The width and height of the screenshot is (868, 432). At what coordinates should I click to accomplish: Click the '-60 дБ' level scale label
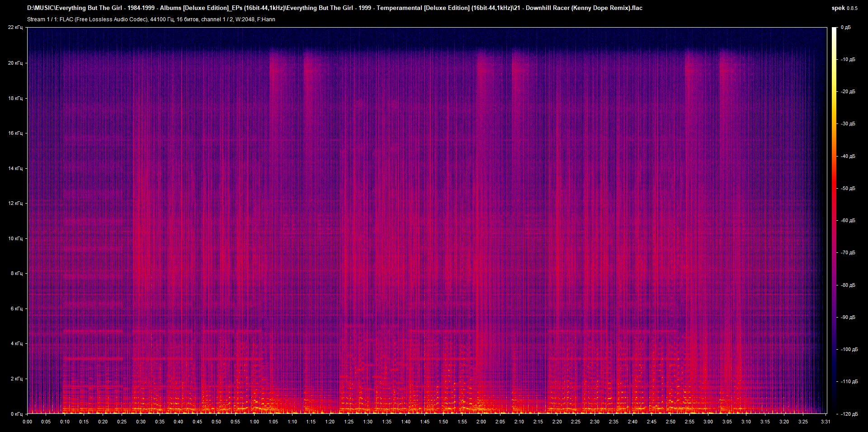click(848, 220)
